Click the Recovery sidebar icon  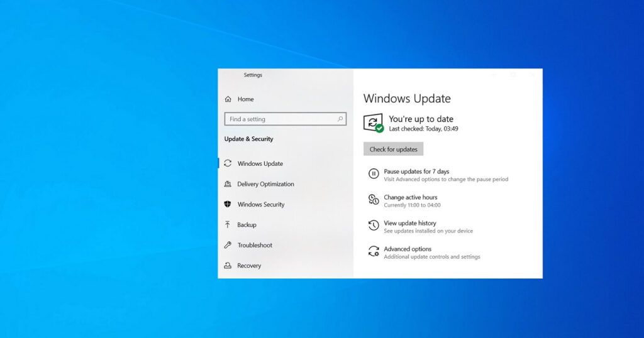tap(228, 266)
